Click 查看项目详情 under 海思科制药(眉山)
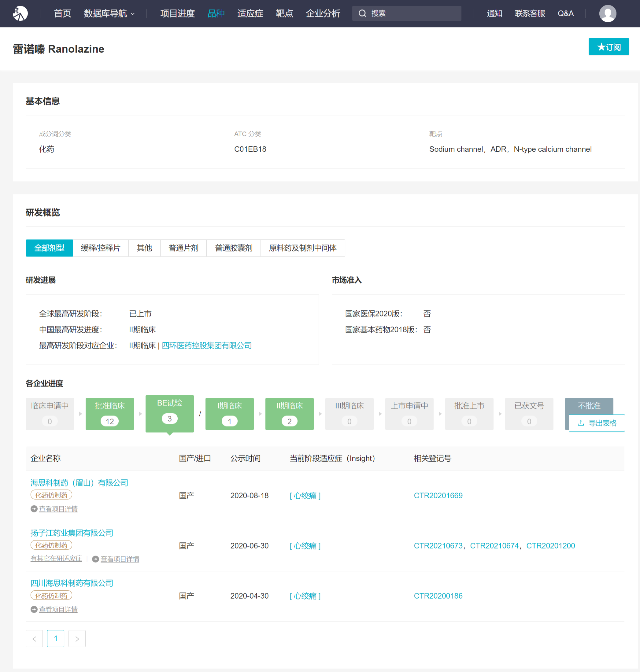 (58, 509)
